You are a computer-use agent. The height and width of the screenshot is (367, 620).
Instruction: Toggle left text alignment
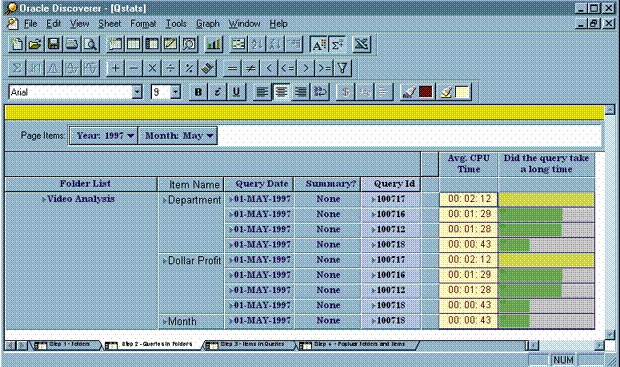click(262, 92)
